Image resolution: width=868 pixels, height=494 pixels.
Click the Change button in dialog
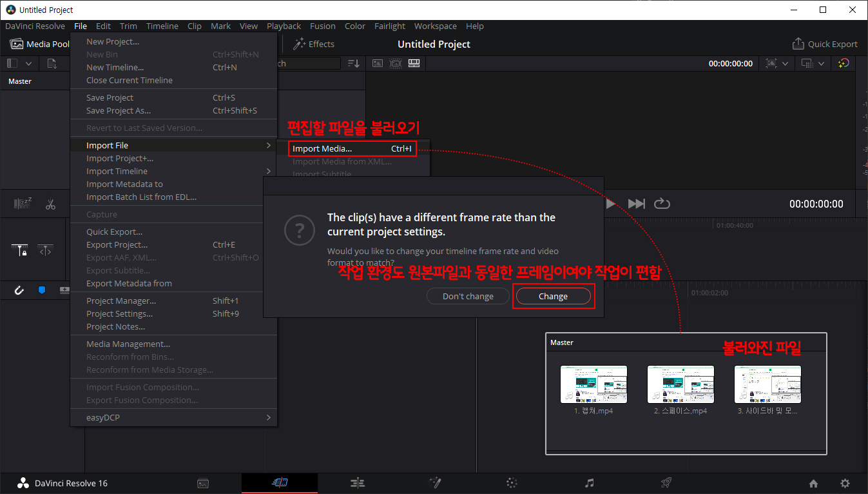pyautogui.click(x=553, y=296)
